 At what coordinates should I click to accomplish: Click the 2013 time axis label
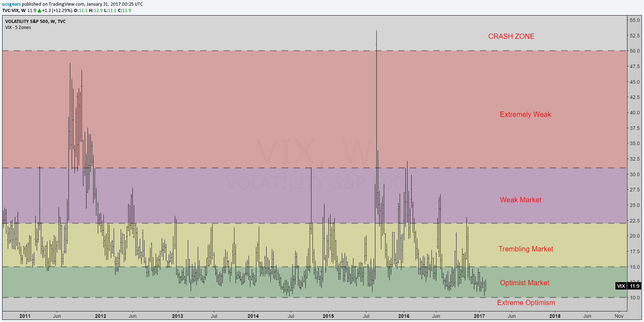click(x=178, y=316)
